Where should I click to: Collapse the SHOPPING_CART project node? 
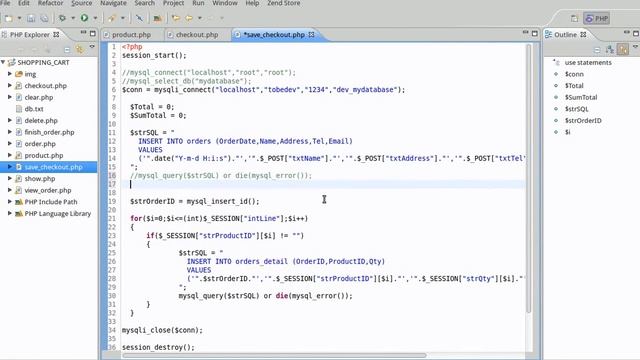tap(3, 62)
